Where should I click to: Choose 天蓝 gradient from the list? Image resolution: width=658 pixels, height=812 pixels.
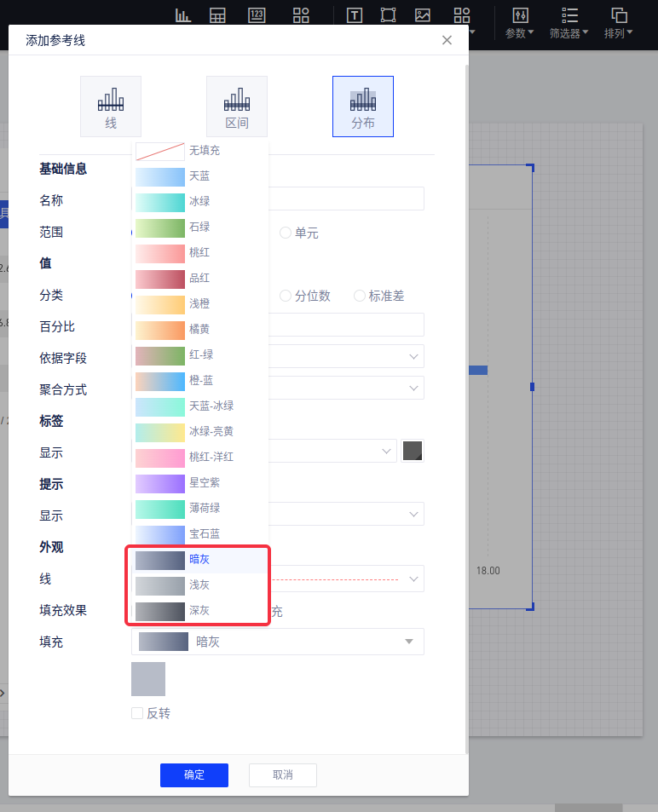click(x=200, y=176)
